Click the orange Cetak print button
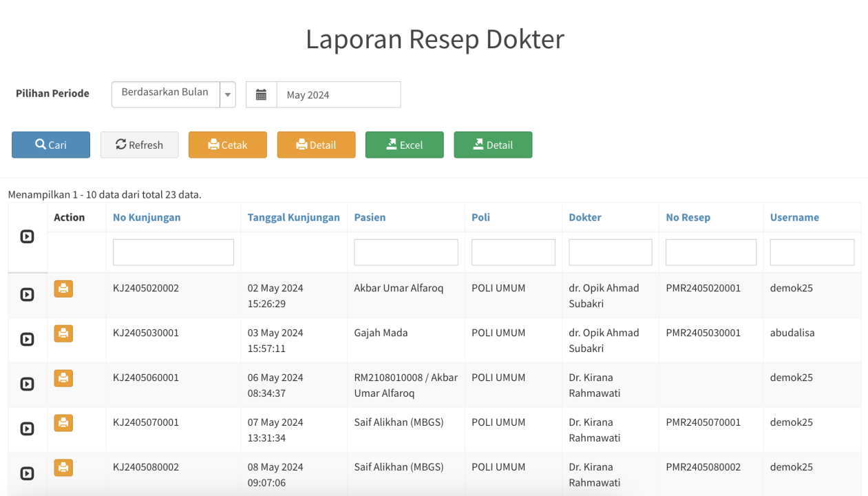 pos(227,145)
